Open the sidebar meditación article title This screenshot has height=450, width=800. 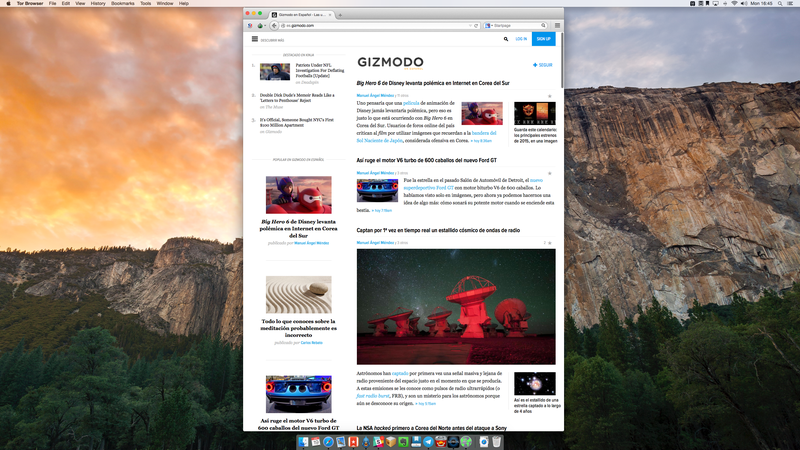click(x=298, y=328)
